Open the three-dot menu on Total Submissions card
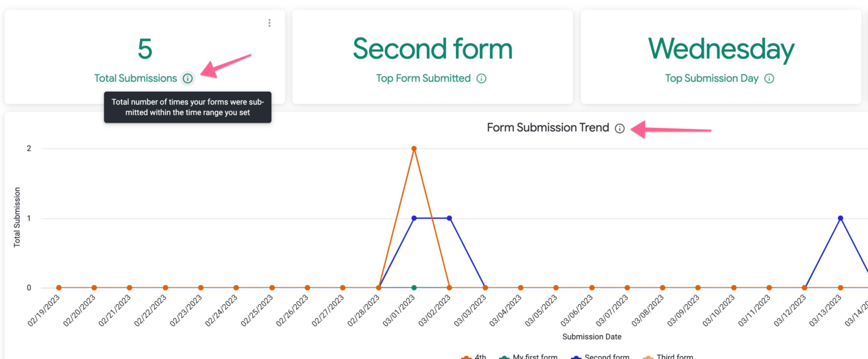This screenshot has width=868, height=359. pos(270,23)
